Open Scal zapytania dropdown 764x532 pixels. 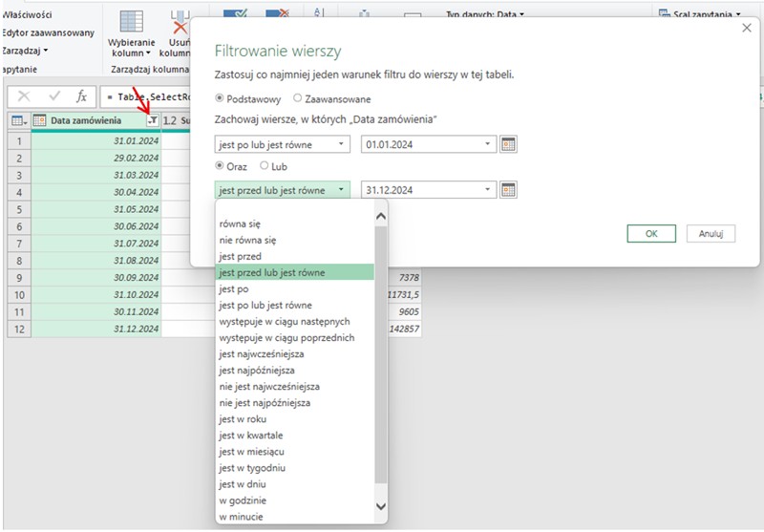699,14
